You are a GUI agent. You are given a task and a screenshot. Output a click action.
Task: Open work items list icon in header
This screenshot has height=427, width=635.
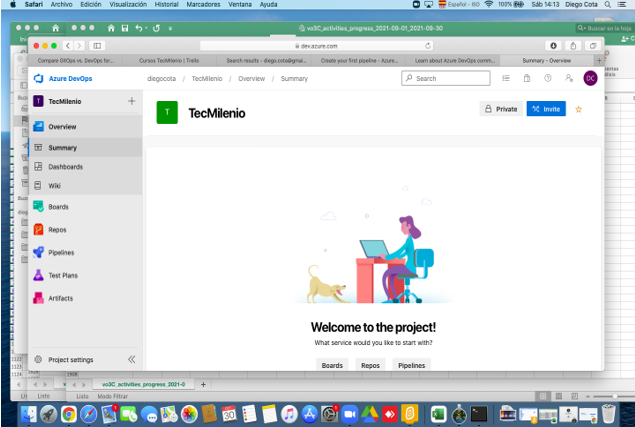click(x=506, y=78)
